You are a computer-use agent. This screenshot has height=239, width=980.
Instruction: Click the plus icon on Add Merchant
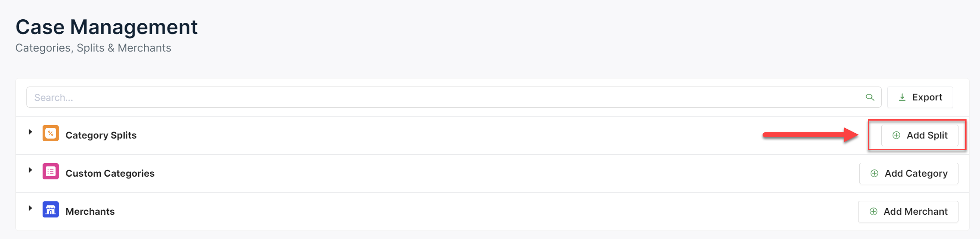click(x=873, y=212)
